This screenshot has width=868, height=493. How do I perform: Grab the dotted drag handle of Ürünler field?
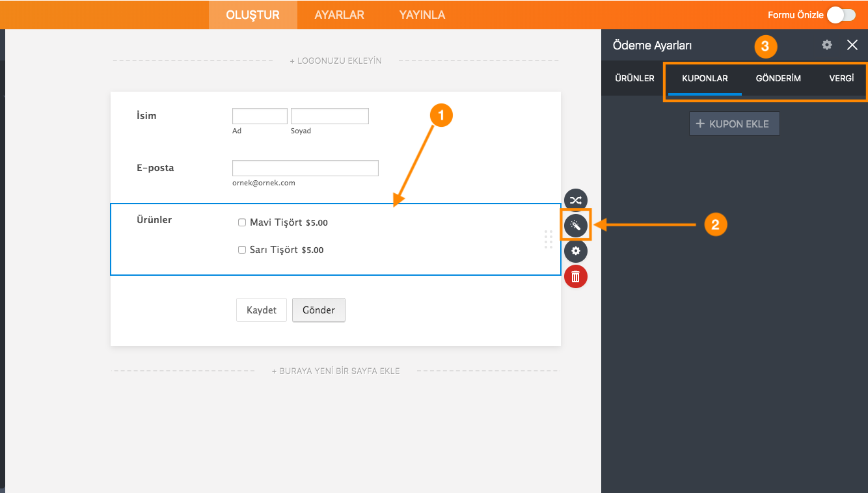click(x=548, y=239)
